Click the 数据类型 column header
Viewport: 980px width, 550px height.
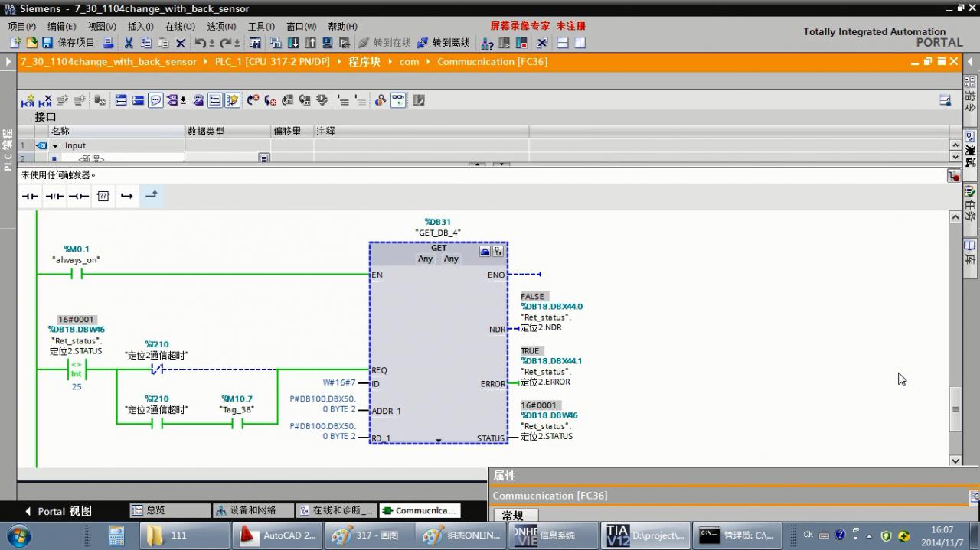tap(227, 132)
